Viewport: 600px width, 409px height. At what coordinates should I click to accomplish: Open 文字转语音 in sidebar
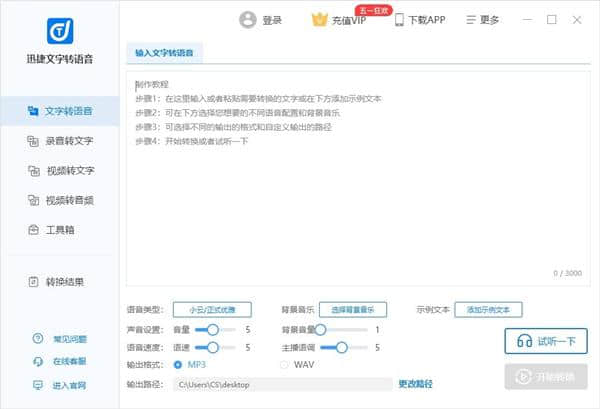(x=60, y=111)
